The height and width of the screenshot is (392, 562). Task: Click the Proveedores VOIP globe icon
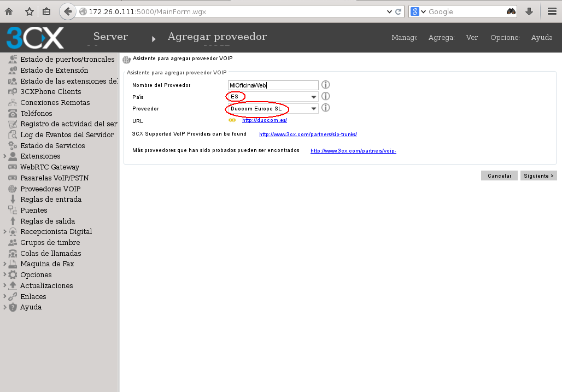pos(13,189)
